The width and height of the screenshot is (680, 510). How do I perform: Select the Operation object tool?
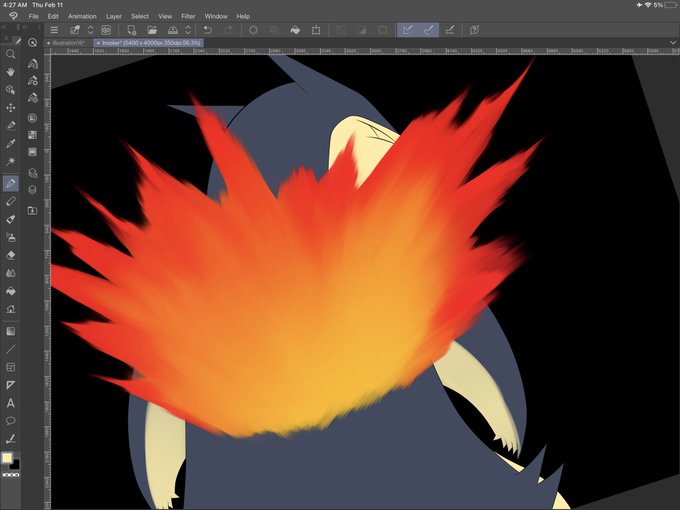pyautogui.click(x=10, y=90)
